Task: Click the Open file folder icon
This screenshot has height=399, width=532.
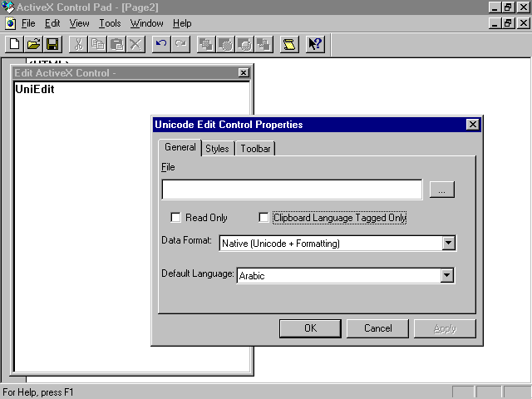Action: coord(33,44)
